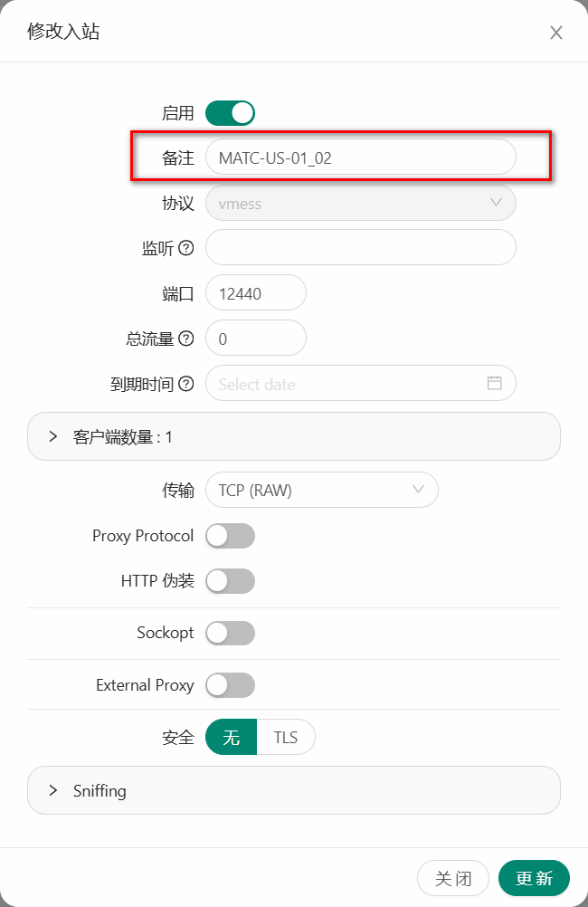Toggle the 启用 switch off

coord(230,113)
